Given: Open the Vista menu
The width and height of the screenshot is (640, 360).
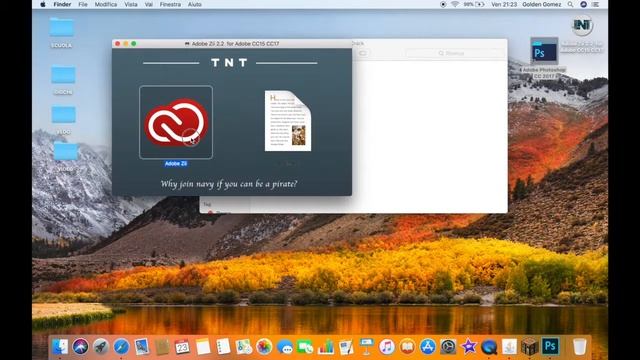Looking at the screenshot, I should point(131,4).
